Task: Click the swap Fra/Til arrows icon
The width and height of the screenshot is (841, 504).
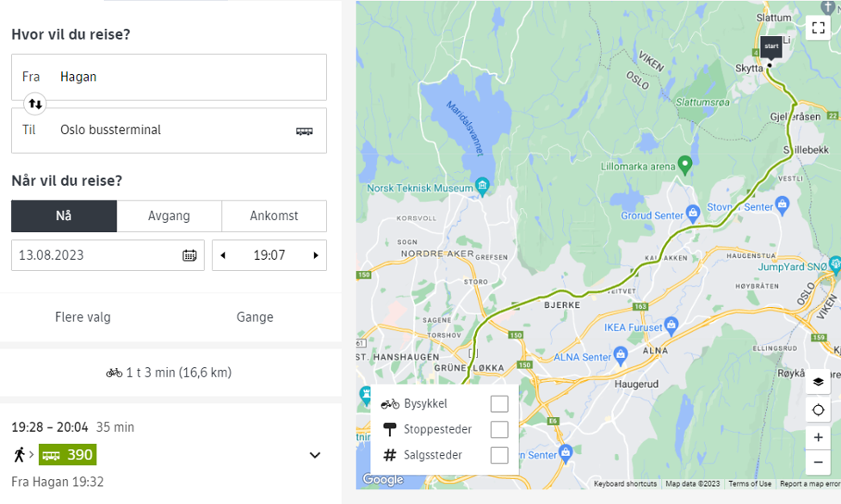Action: click(34, 103)
